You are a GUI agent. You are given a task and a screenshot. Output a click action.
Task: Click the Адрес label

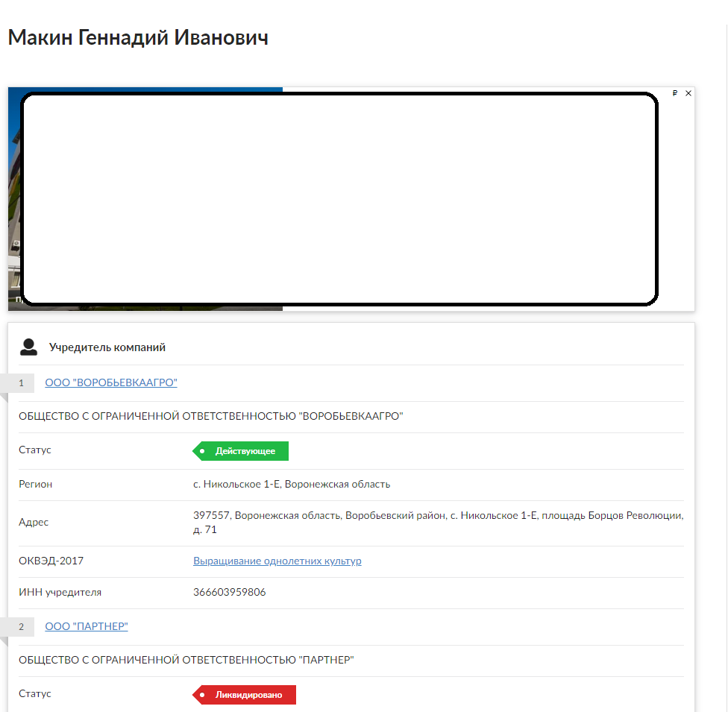coord(34,522)
